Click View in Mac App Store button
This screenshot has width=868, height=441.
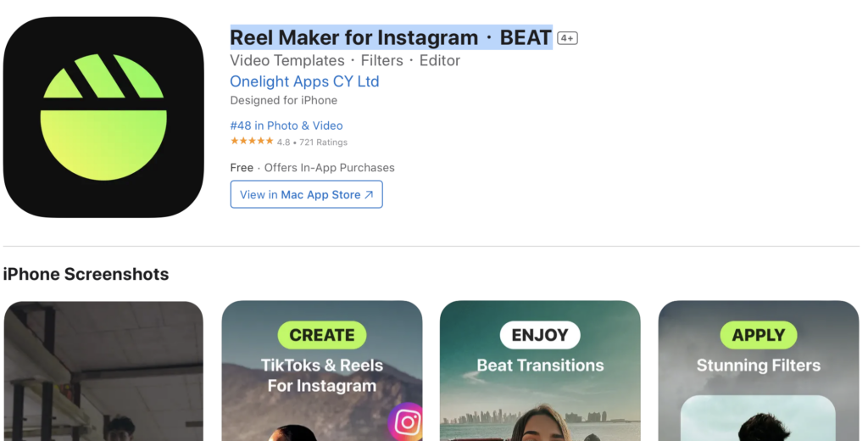click(306, 194)
